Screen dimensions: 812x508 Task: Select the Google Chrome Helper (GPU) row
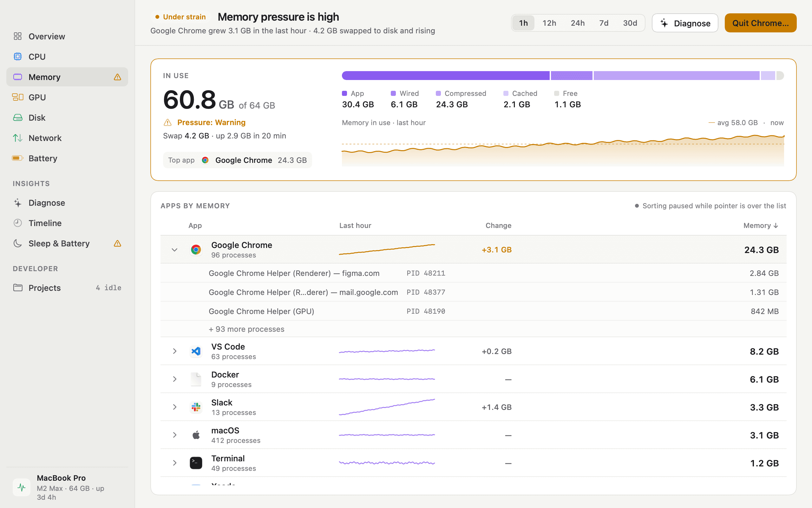[473, 311]
